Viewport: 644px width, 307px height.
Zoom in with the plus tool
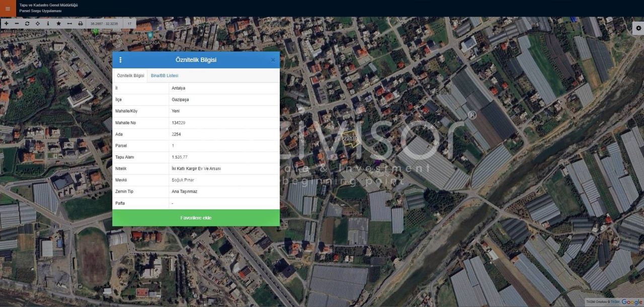coord(6,24)
